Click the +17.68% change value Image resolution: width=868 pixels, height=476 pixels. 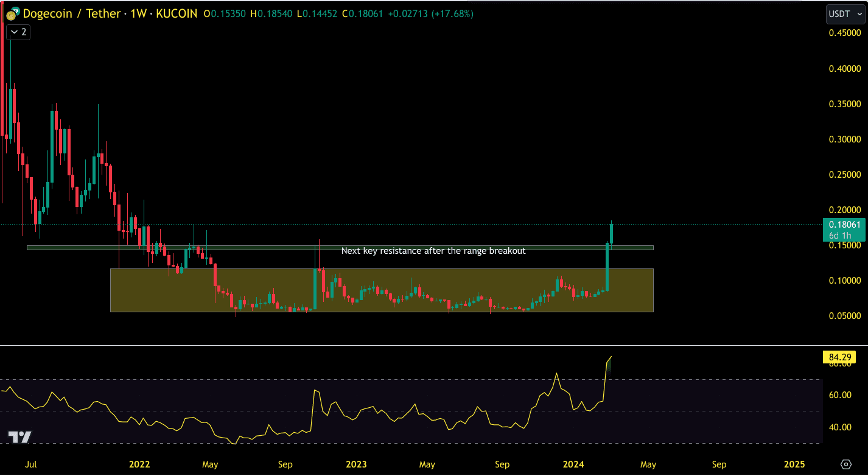pos(452,13)
